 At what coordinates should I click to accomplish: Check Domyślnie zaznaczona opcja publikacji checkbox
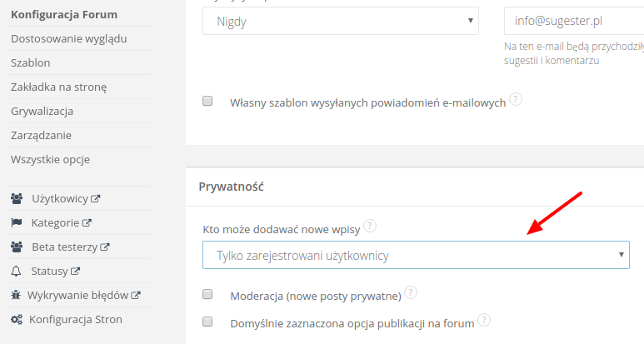coord(207,321)
